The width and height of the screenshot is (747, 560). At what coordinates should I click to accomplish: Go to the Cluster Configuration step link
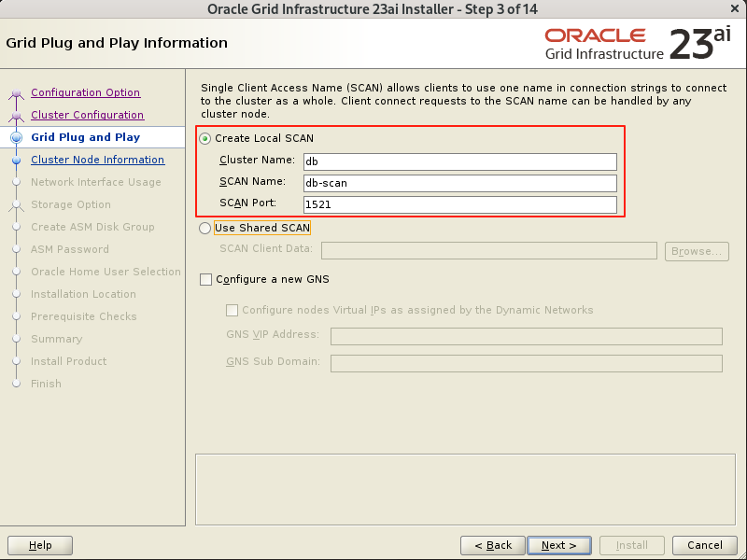pos(87,115)
